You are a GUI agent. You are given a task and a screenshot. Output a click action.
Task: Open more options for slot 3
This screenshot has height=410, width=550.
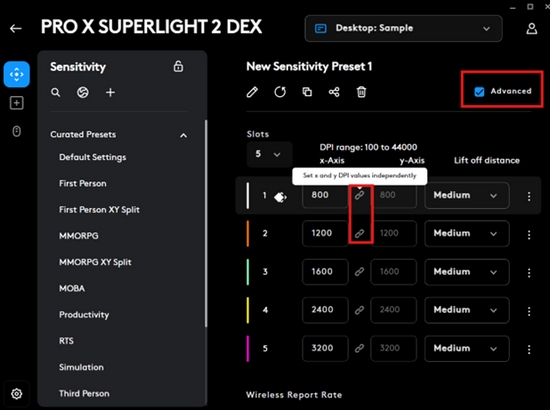tap(529, 273)
